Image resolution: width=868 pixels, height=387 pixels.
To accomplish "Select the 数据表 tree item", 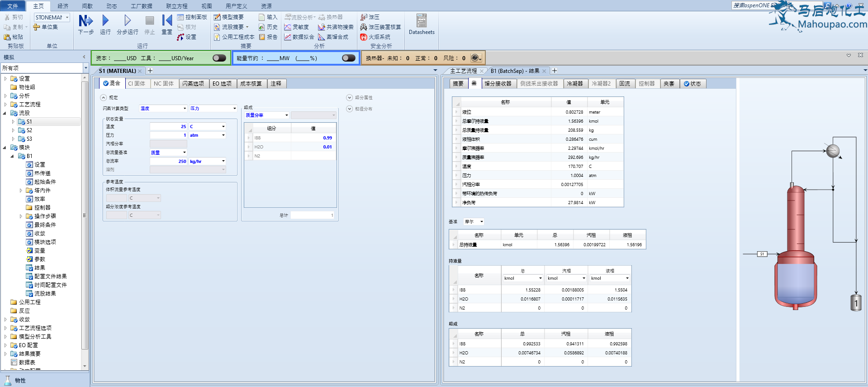I will pos(27,363).
